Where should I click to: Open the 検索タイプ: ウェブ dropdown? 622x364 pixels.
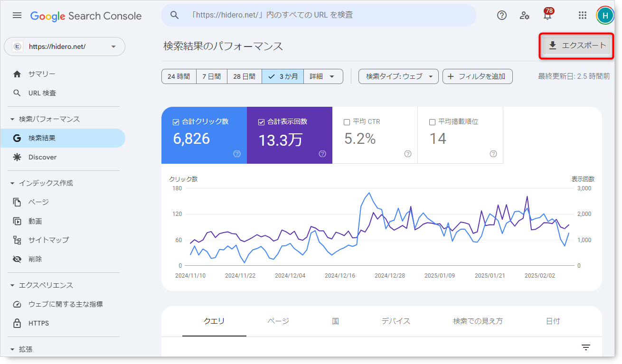point(398,76)
